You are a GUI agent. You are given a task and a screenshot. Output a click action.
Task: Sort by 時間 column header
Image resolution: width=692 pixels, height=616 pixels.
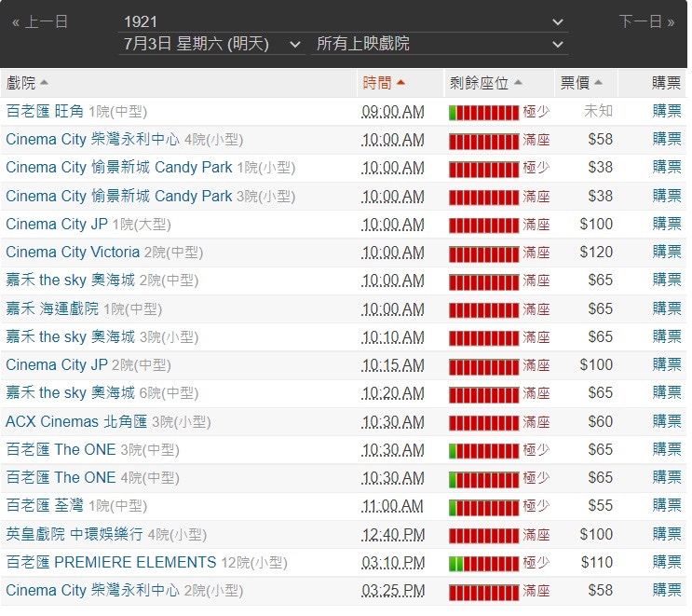pos(384,83)
